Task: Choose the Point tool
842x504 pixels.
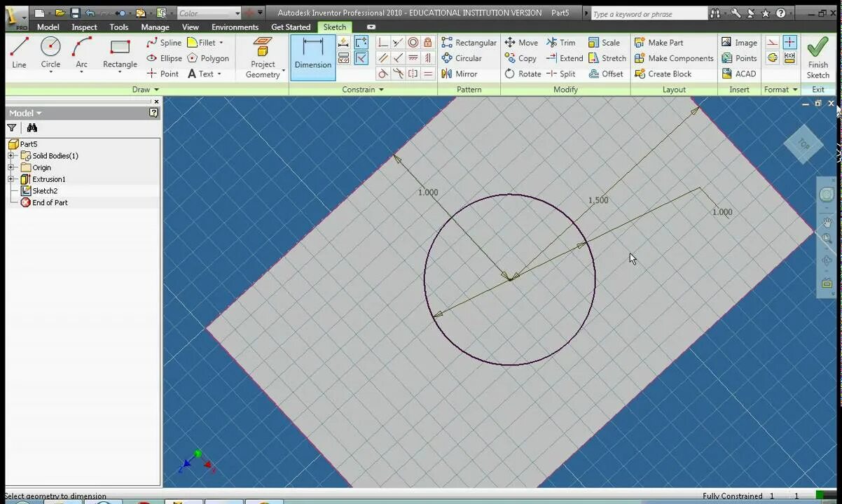Action: pyautogui.click(x=163, y=73)
